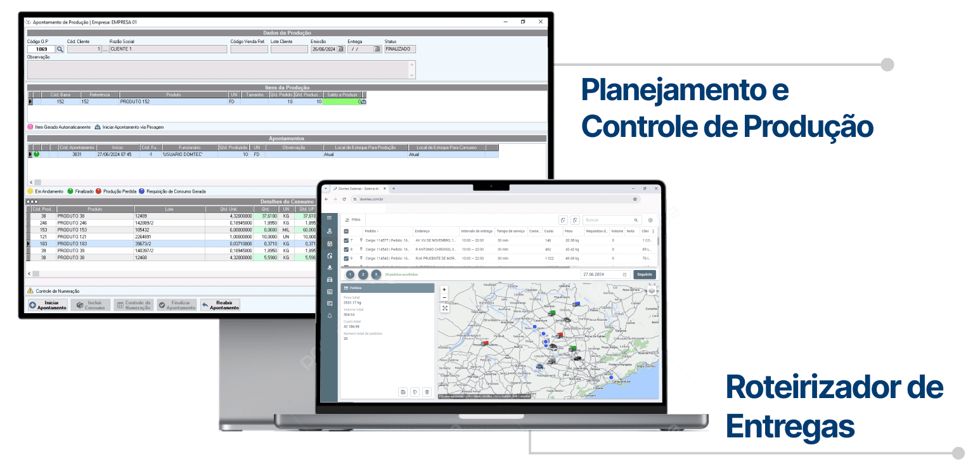The height and width of the screenshot is (464, 980).
Task: Click the copy icon in the Pedidos panel
Action: (415, 392)
